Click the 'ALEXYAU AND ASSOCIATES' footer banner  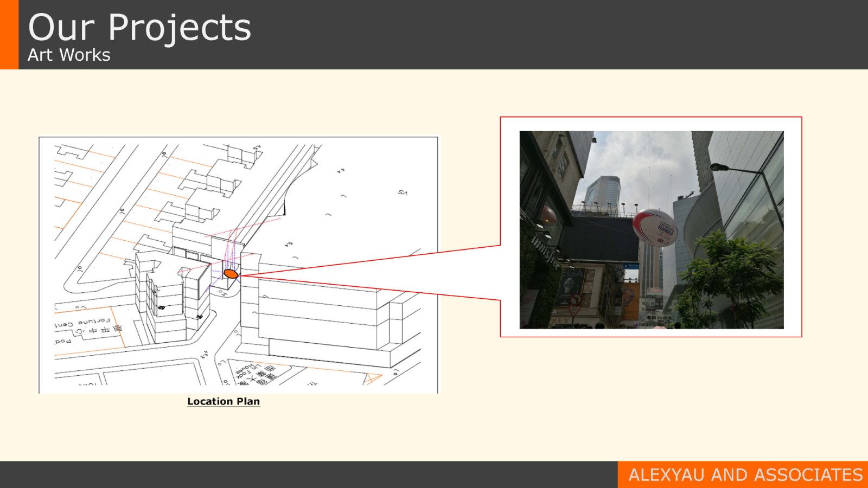[744, 474]
